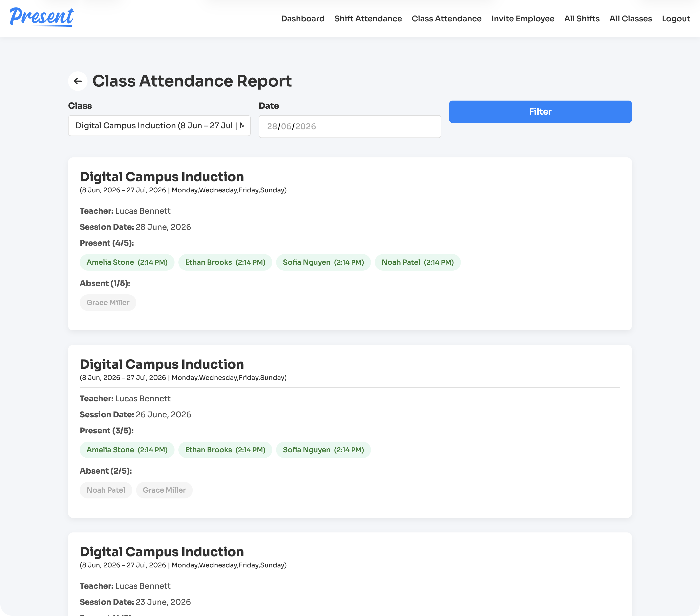Open Shift Attendance in navigation
Image resolution: width=700 pixels, height=616 pixels.
click(368, 19)
